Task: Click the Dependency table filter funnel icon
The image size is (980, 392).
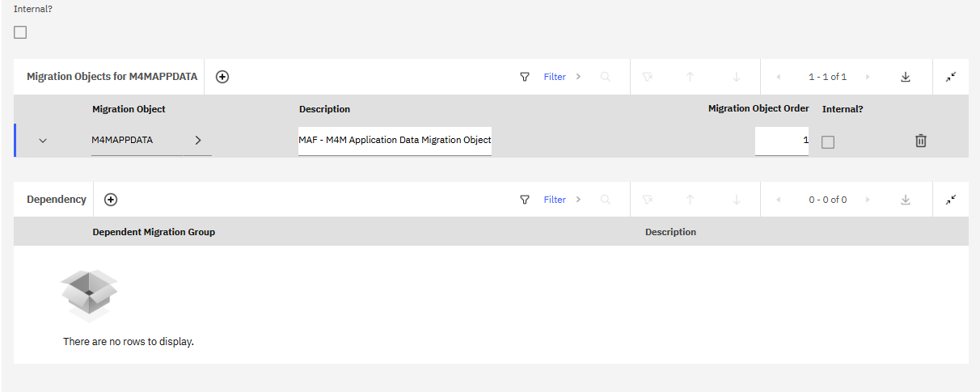Action: tap(525, 200)
